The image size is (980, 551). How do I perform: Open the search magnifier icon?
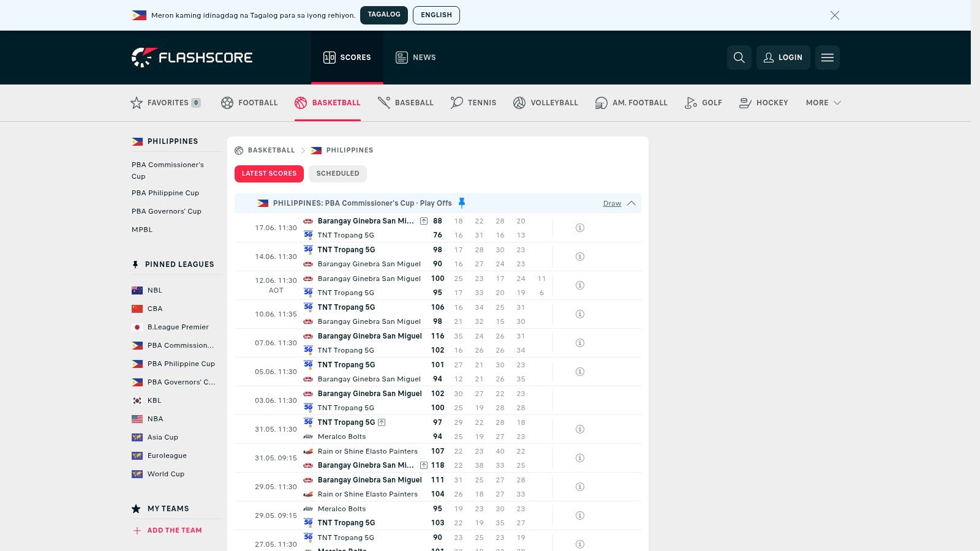coord(739,58)
